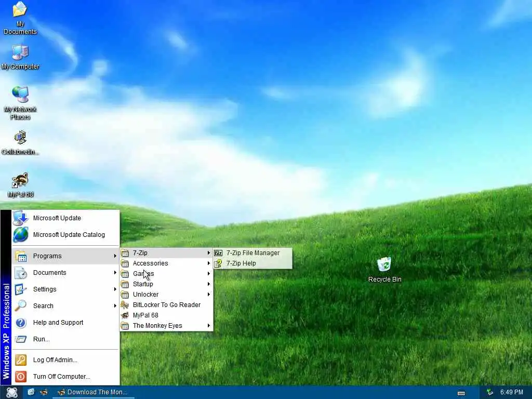Image resolution: width=532 pixels, height=399 pixels.
Task: Click the Games folder icon
Action: pos(125,274)
